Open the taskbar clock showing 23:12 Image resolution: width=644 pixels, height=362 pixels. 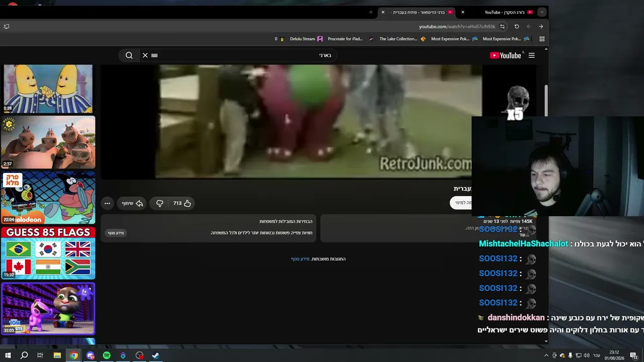click(614, 355)
